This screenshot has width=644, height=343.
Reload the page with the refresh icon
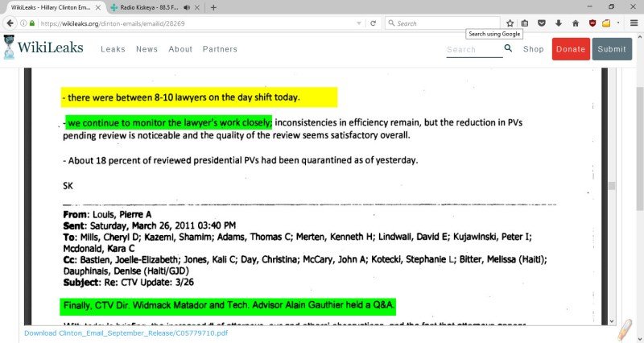pos(373,23)
